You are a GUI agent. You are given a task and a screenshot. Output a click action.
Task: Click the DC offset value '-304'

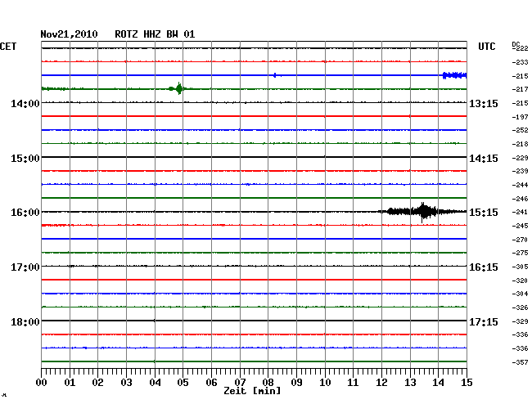coord(520,294)
